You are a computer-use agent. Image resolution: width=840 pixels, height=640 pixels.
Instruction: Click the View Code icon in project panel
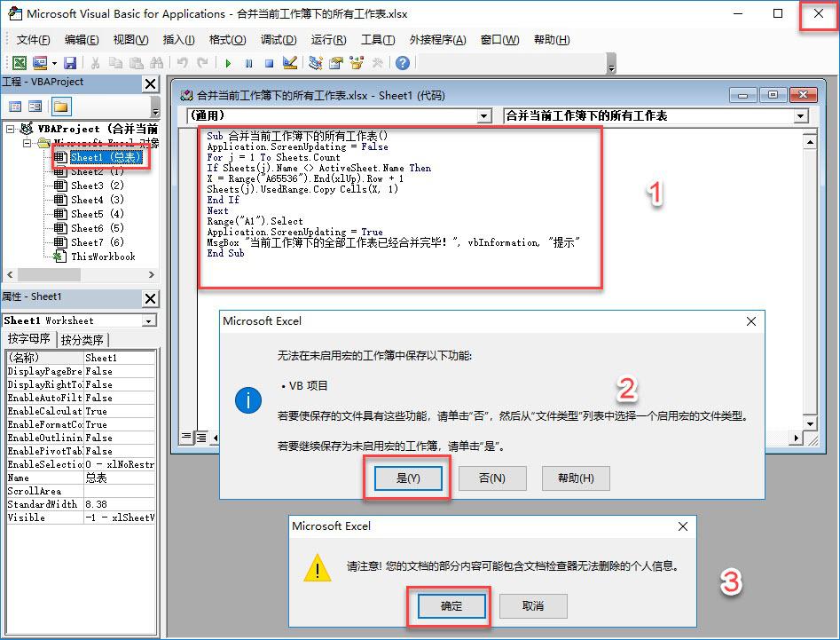click(16, 107)
